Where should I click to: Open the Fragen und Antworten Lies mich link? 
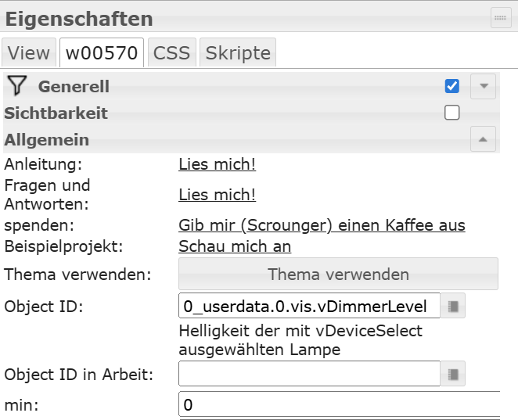[217, 195]
